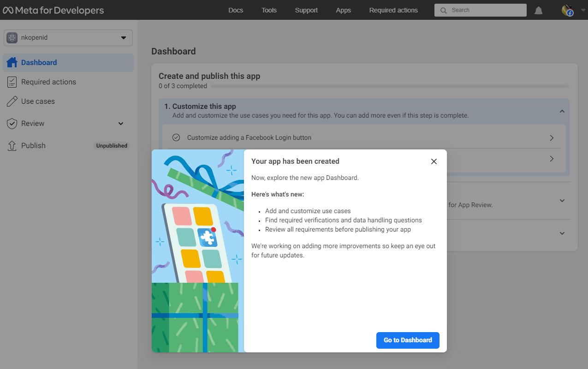Click the 'Create and publish this app' heading
588x369 pixels.
pos(209,76)
